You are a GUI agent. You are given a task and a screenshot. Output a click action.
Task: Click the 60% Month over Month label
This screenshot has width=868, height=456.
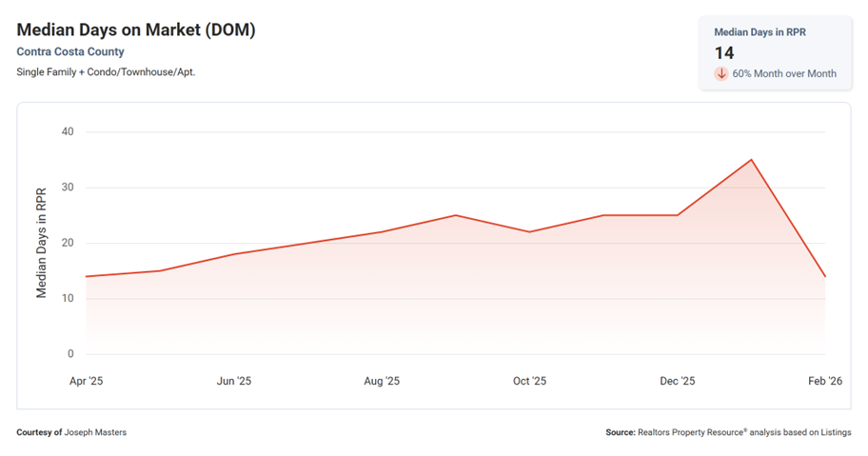pos(784,73)
